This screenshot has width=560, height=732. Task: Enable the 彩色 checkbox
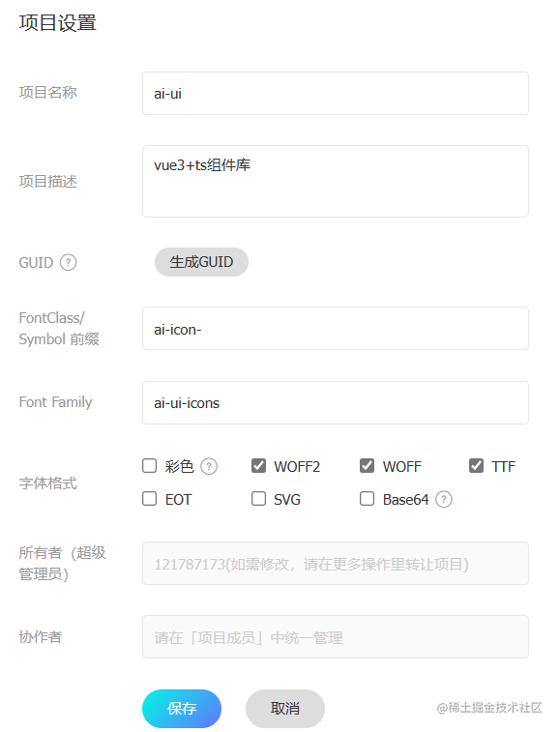[150, 465]
